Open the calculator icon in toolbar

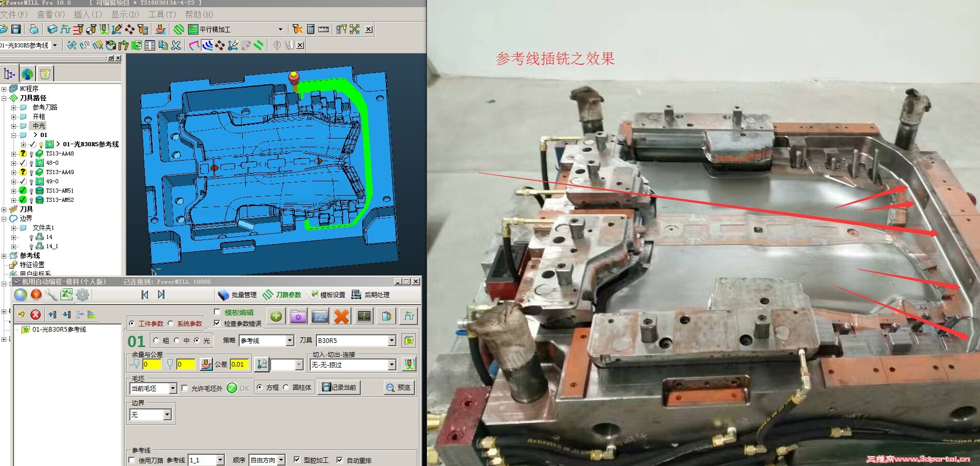[310, 29]
